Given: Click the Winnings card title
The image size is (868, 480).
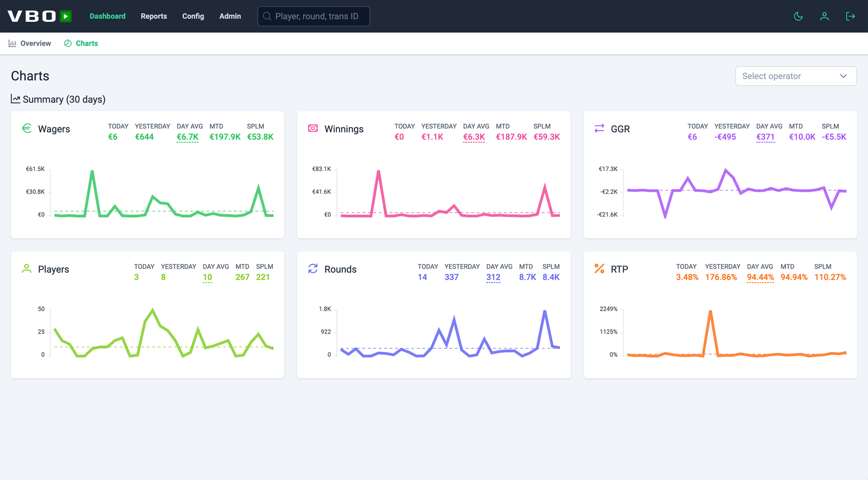Looking at the screenshot, I should pyautogui.click(x=344, y=129).
